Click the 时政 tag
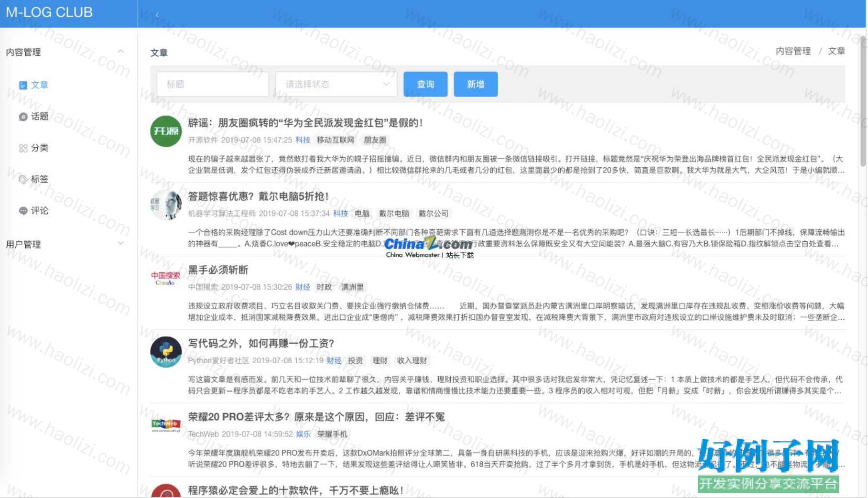868x498 pixels. (x=324, y=287)
